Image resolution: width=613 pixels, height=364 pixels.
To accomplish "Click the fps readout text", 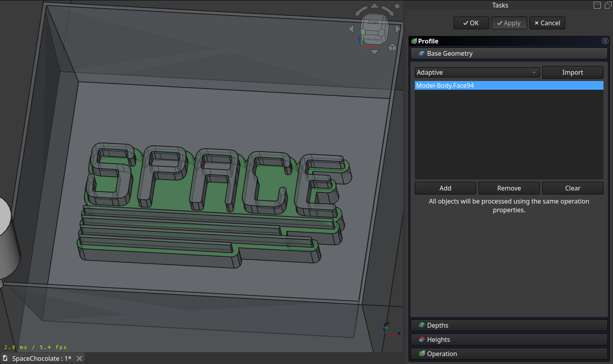I will (x=36, y=347).
